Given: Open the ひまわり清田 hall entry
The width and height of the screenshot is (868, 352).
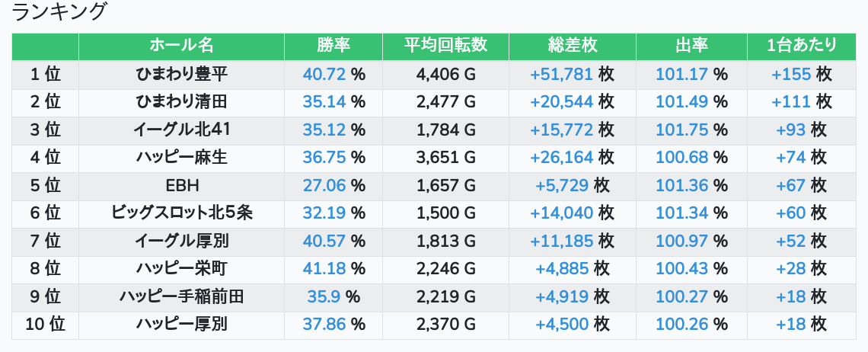Looking at the screenshot, I should tap(181, 102).
